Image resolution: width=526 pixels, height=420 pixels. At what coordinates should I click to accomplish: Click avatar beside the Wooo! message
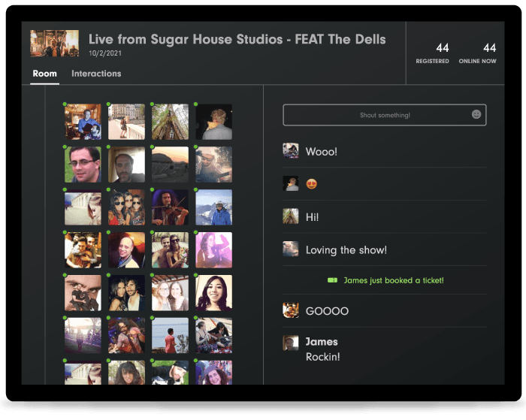click(291, 150)
